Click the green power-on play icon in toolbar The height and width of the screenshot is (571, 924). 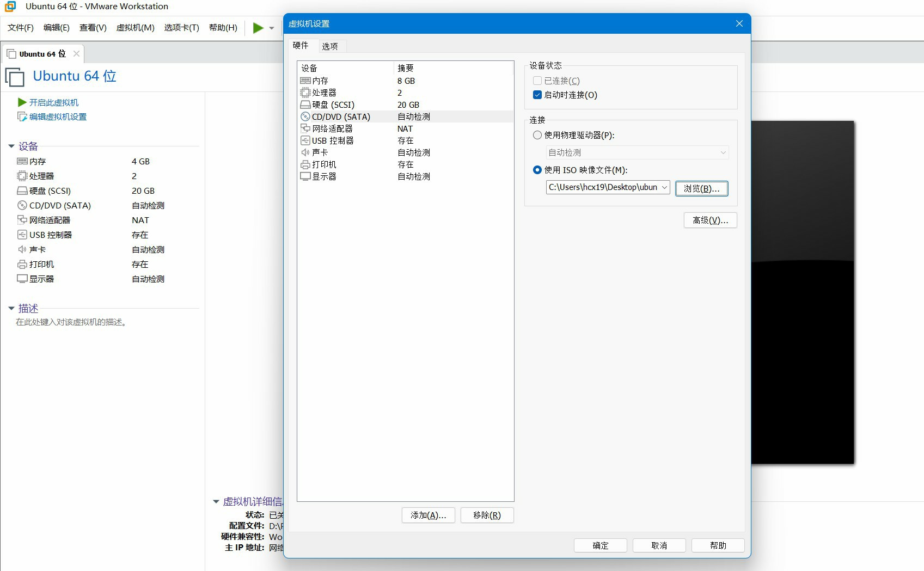tap(258, 28)
